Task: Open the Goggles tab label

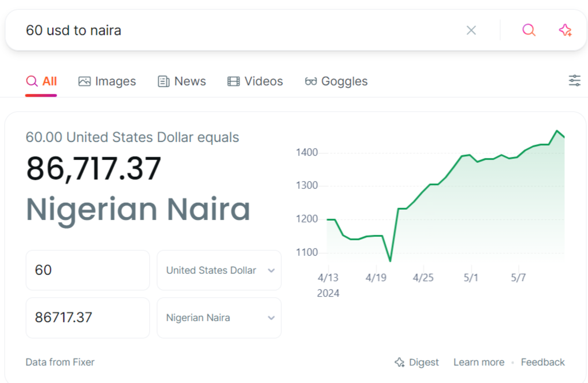Action: click(344, 81)
